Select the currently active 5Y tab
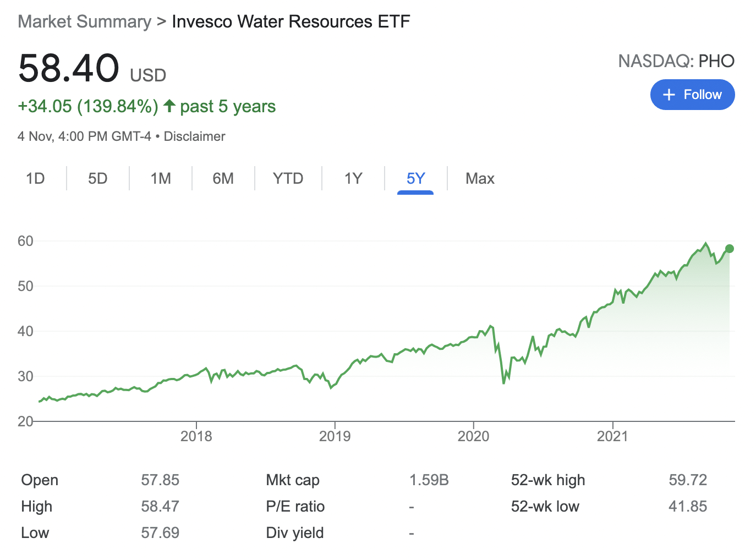The image size is (756, 560). coord(415,178)
